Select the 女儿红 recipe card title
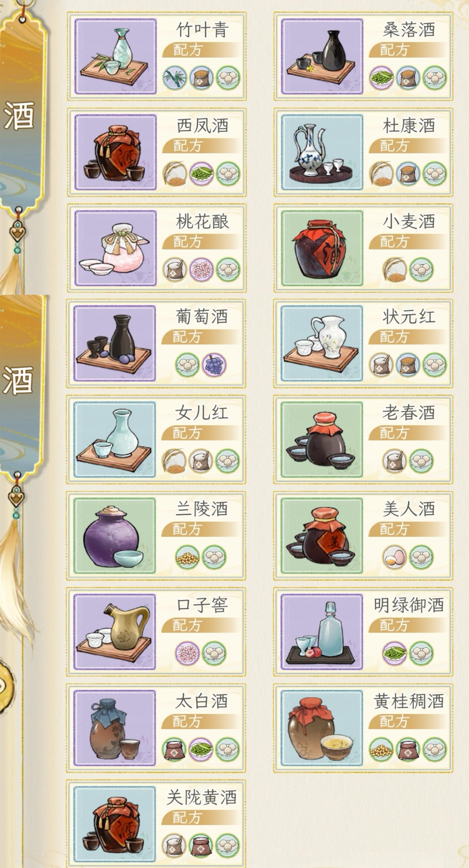The image size is (469, 868). click(x=202, y=413)
